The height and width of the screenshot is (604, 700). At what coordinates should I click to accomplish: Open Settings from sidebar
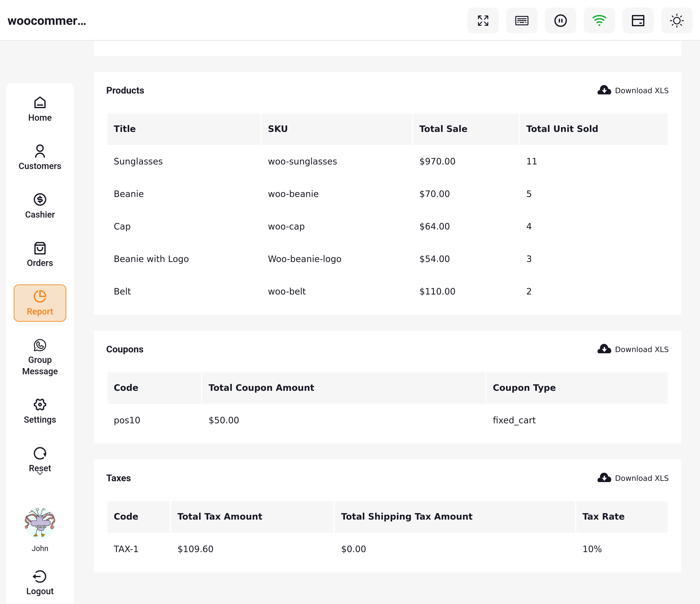[x=40, y=411]
